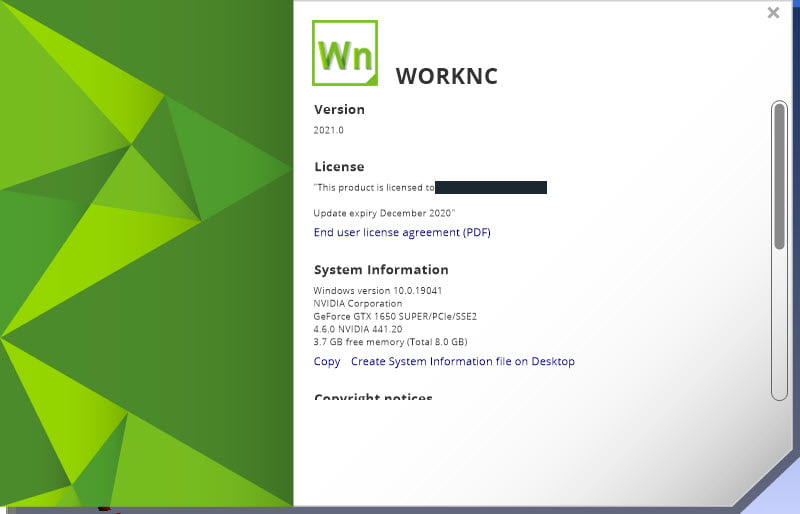Click the WORKNC Wn logo icon
Viewport: 800px width, 514px height.
pos(345,53)
